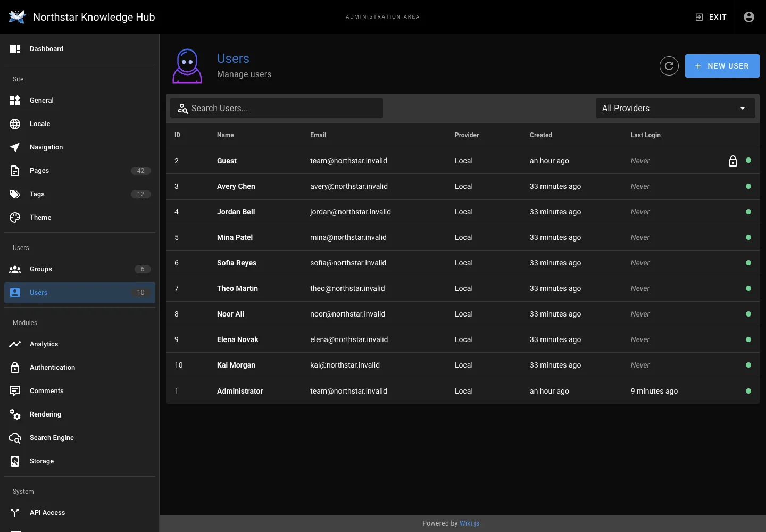
Task: Click the NEW USER button
Action: pos(722,66)
